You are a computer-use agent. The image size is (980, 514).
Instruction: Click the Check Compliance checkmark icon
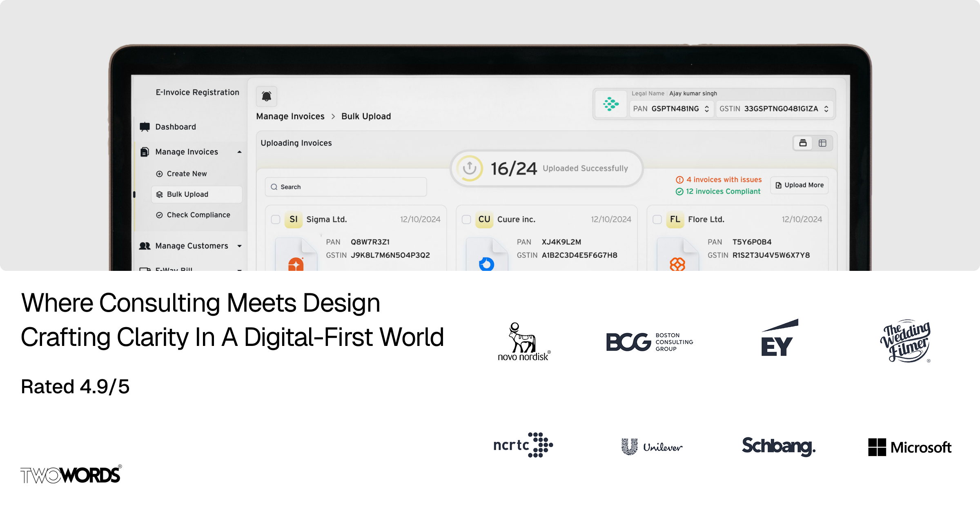tap(159, 215)
